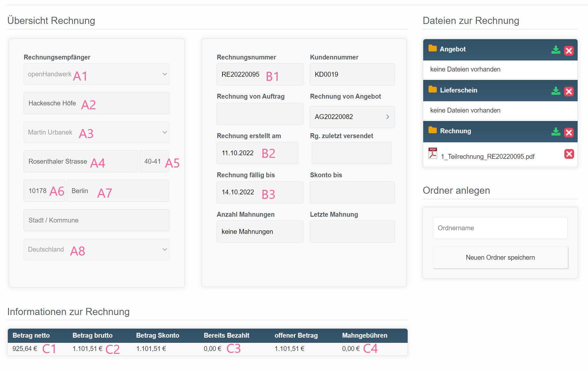This screenshot has width=588, height=370.
Task: Focus the Ordnername input field
Action: pyautogui.click(x=500, y=228)
